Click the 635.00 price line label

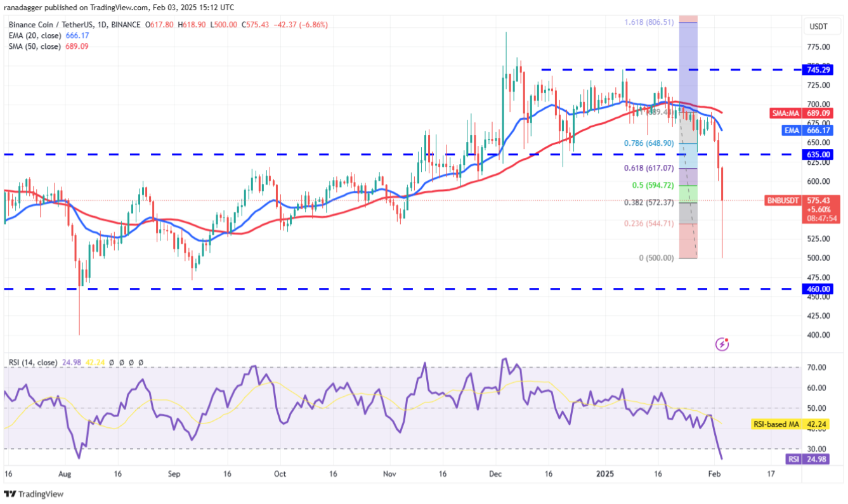pos(817,154)
